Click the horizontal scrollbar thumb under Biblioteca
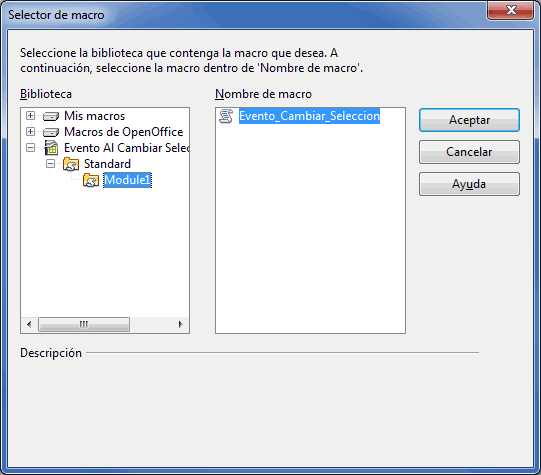 click(x=84, y=324)
